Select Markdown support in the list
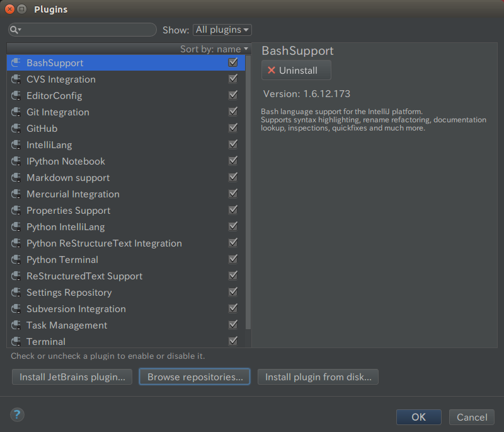Screen dimensions: 504x432 126,178
